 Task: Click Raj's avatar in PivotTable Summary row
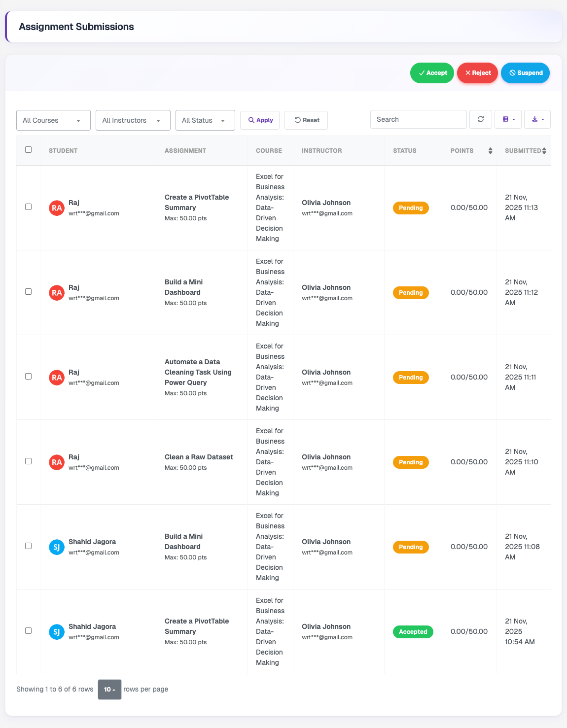[57, 208]
